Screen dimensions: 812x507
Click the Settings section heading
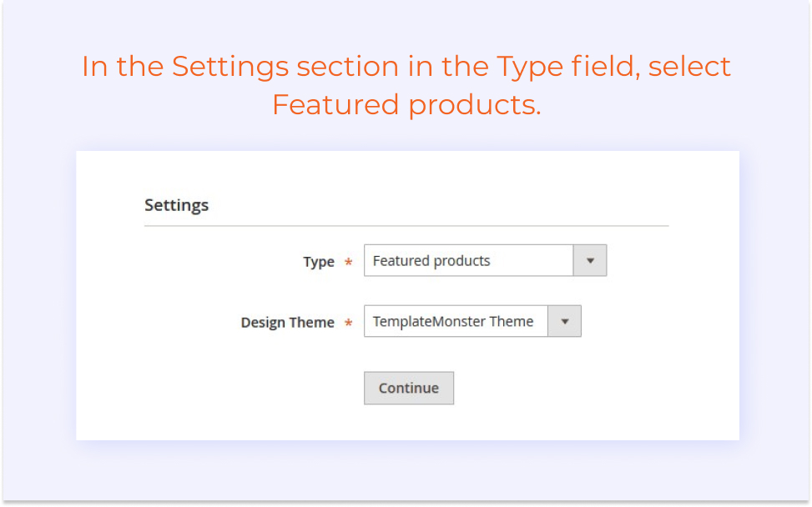[177, 205]
